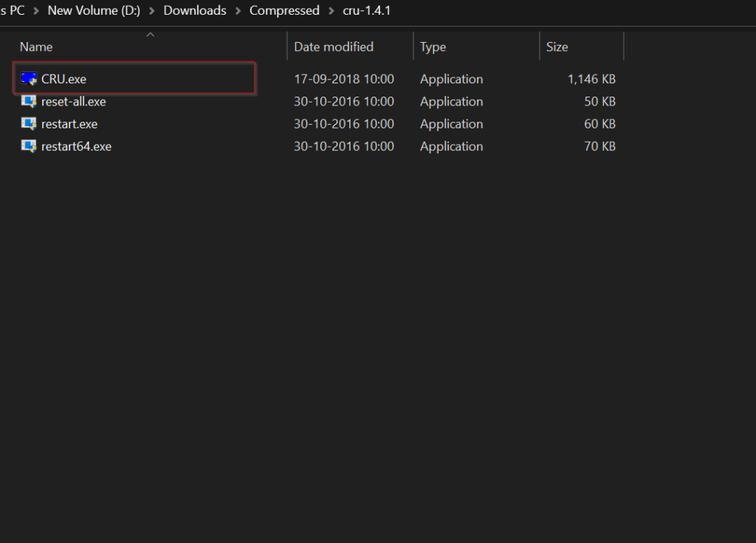Image resolution: width=756 pixels, height=543 pixels.
Task: Expand chevron after New Volume (D:)
Action: click(x=152, y=11)
